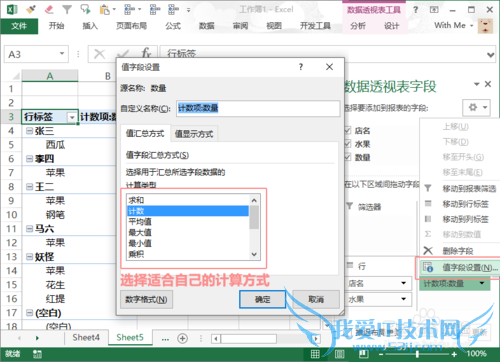
Task: Click the formula bar confirm checkmark icon
Action: click(x=123, y=54)
